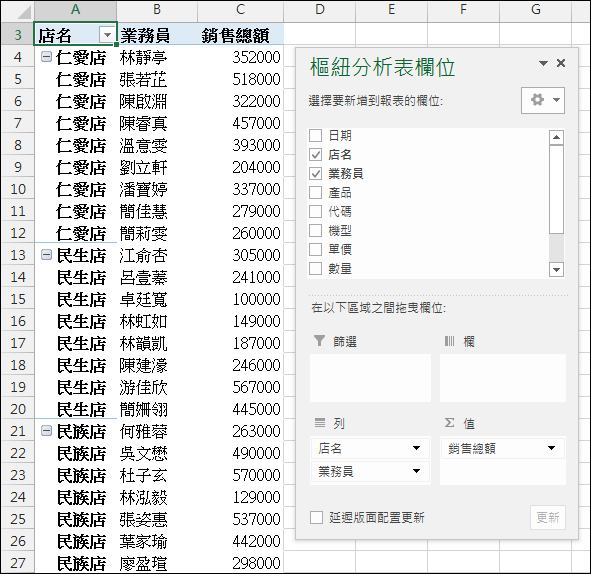Viewport: 591px width, 574px height.
Task: Select cell with 游佳欣
Action: pos(157,387)
